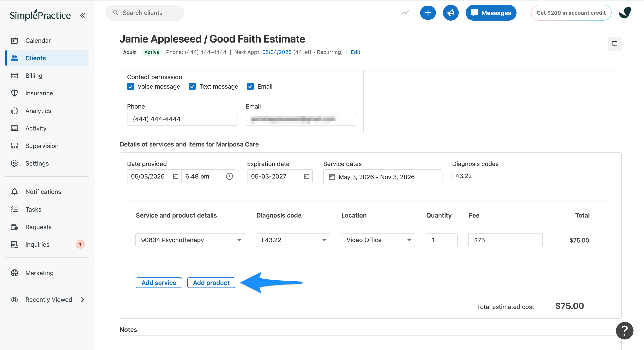Open the Settings gear icon
644x350 pixels.
(x=14, y=163)
